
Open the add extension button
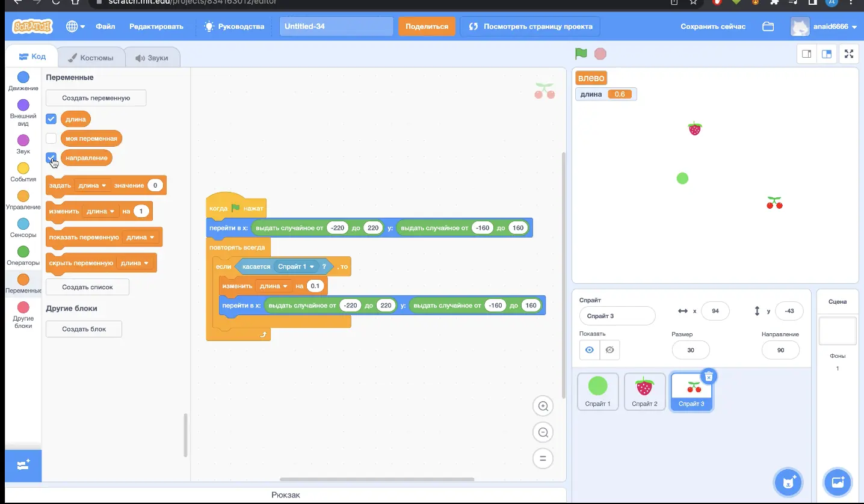pos(23,466)
